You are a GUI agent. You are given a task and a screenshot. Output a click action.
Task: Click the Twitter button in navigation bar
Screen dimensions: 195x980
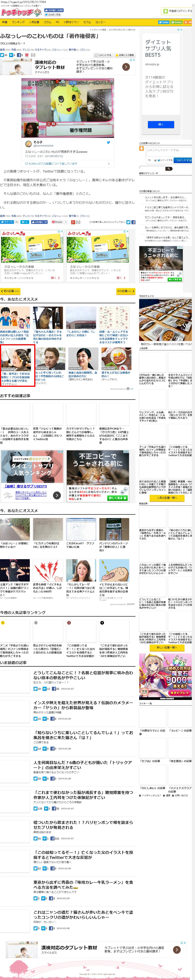click(163, 23)
